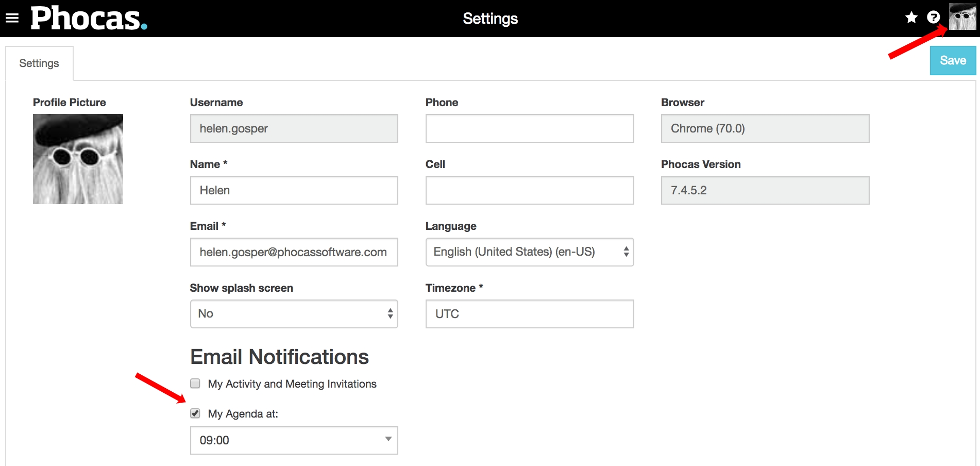Expand the Show splash screen dropdown
This screenshot has height=466, width=980.
click(294, 314)
